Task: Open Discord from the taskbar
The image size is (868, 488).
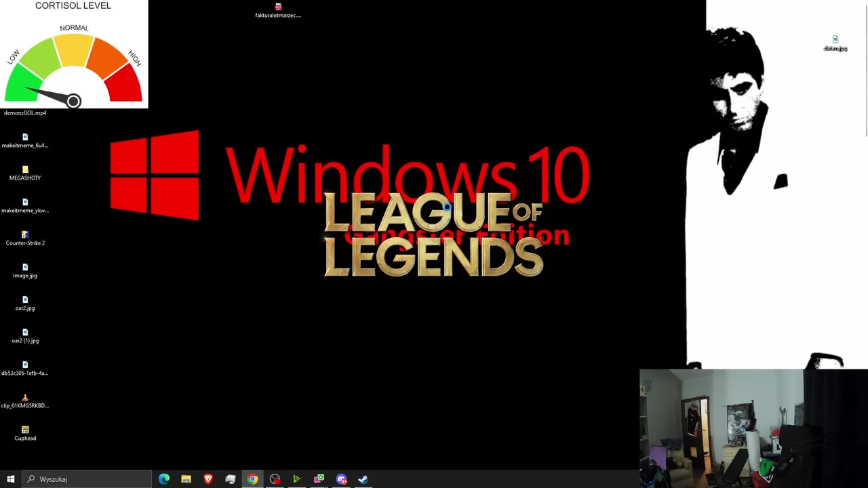Action: pos(341,479)
